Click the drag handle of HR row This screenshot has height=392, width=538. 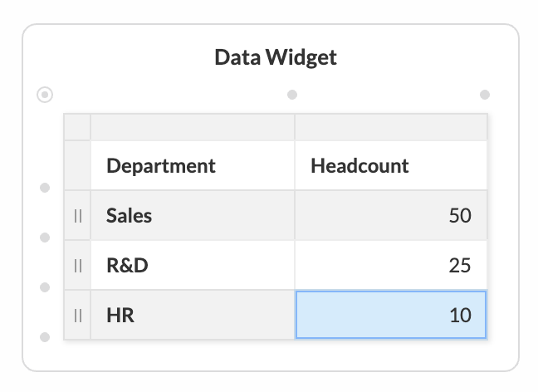[78, 316]
